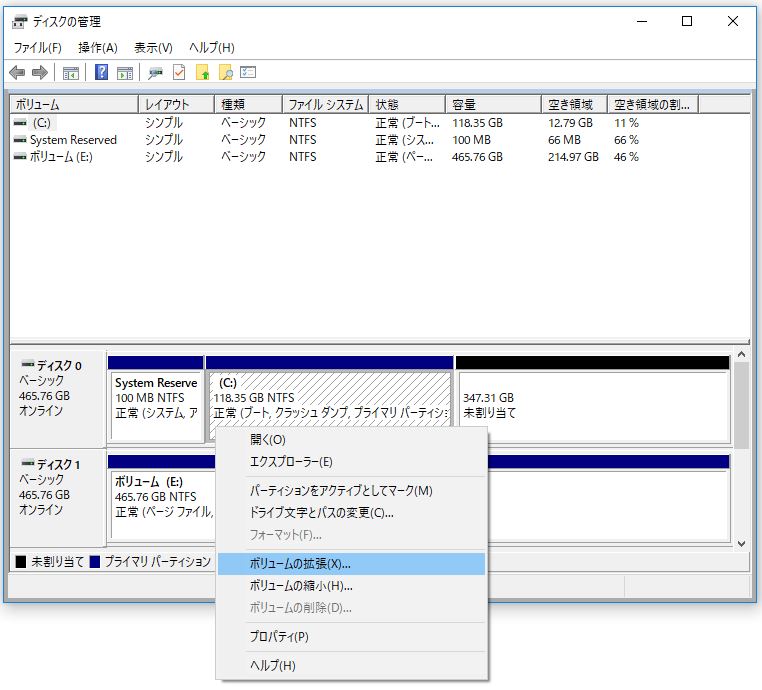This screenshot has height=690, width=762.
Task: Click the drive icon for ボリューム (E:) row
Action: 20,157
